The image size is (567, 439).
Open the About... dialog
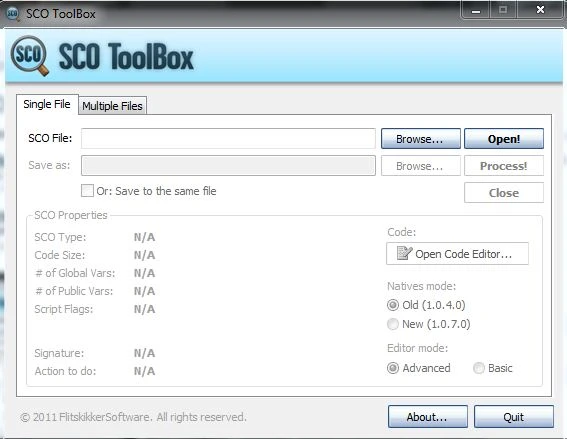click(x=427, y=417)
